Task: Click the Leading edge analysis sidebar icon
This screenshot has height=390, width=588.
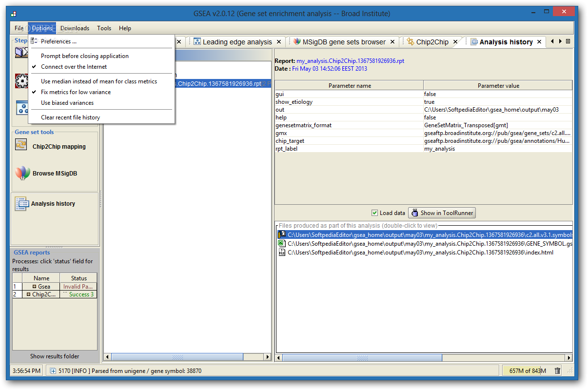Action: 21,108
